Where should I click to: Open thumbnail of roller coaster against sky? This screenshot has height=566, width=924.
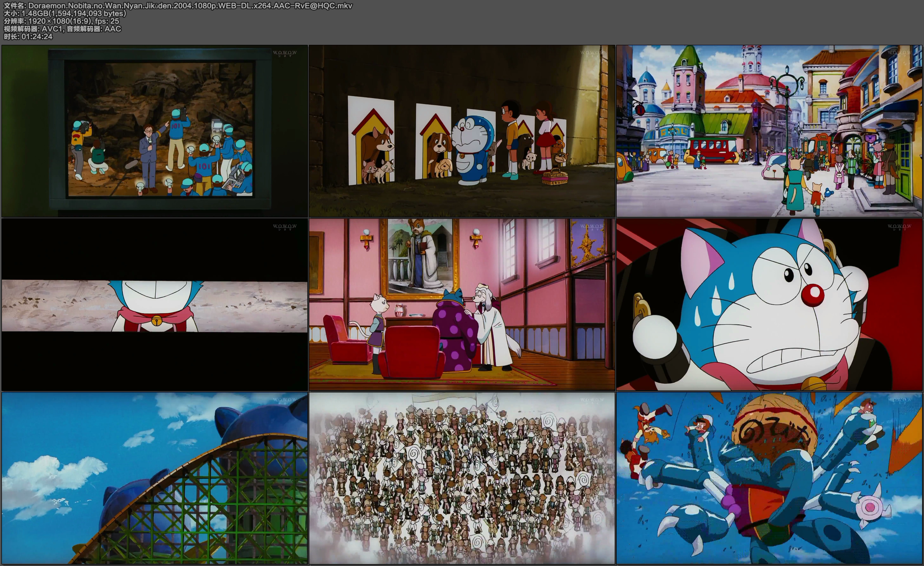[x=155, y=478]
